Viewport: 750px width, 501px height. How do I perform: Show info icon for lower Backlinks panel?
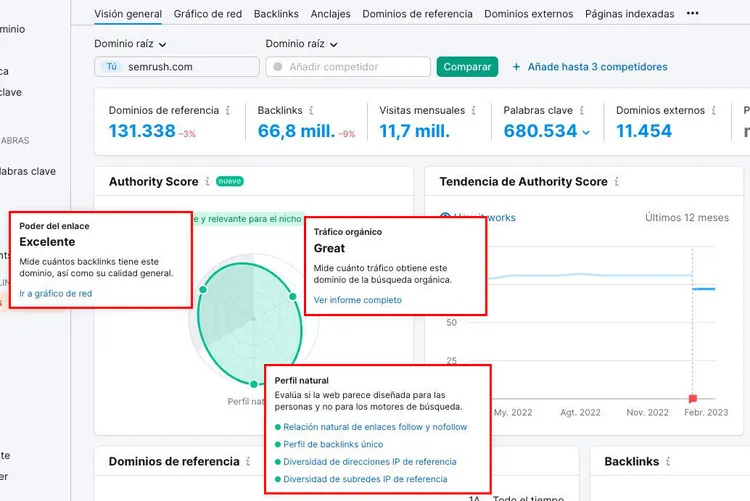click(x=668, y=461)
